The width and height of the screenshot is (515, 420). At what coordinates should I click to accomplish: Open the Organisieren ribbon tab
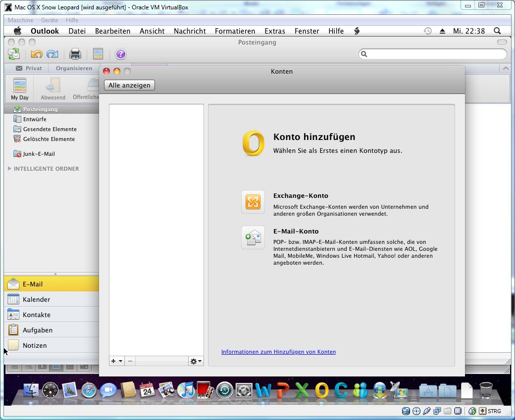(x=74, y=68)
